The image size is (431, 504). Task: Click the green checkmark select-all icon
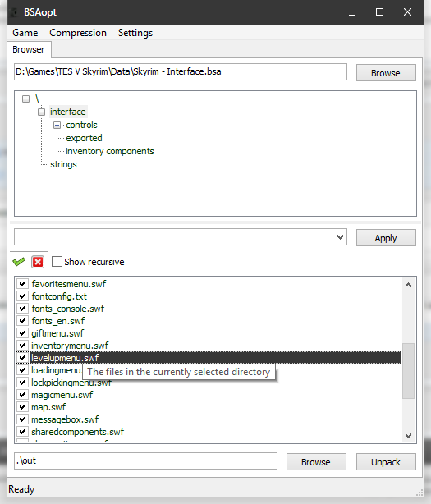[19, 262]
